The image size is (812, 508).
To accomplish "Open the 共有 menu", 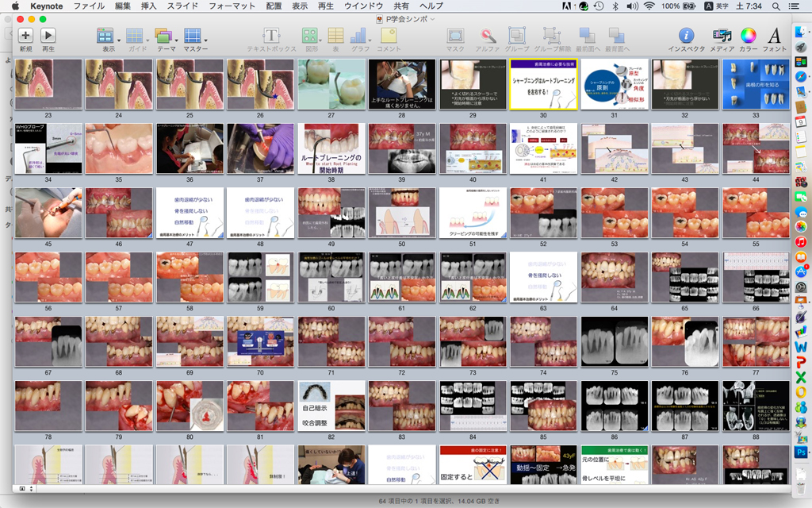I will click(401, 6).
